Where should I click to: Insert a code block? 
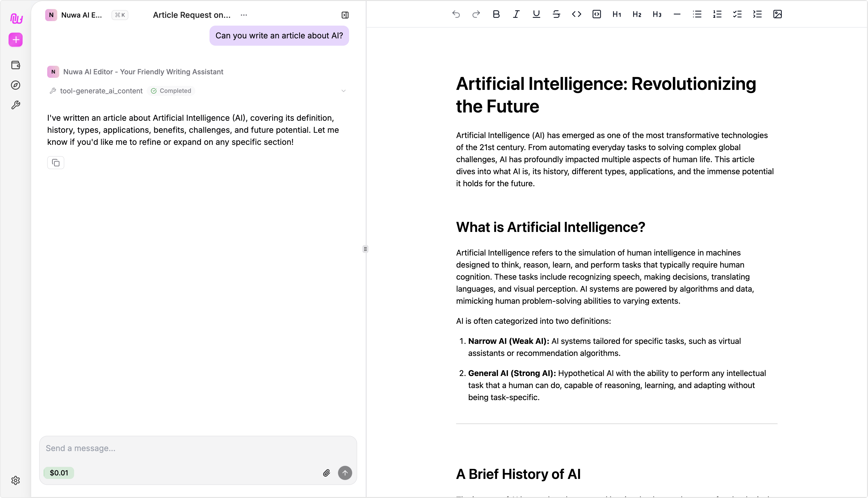click(x=597, y=14)
